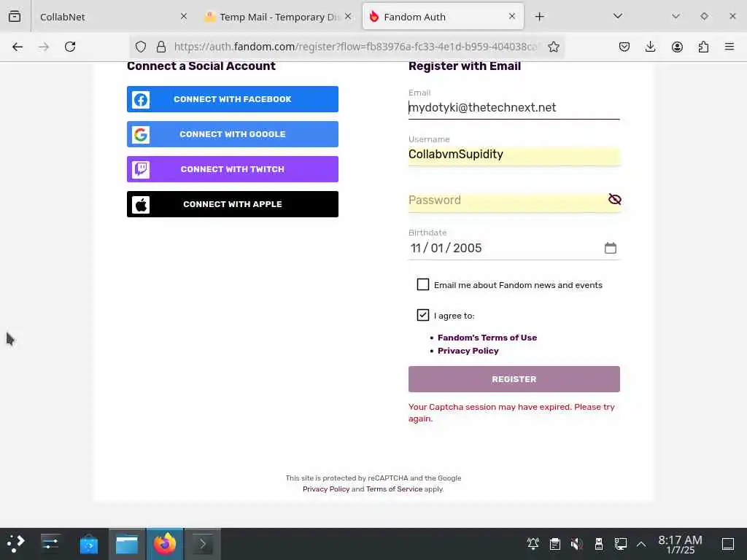Click the browser address bar URL
Viewport: 747px width, 560px height.
(355, 47)
